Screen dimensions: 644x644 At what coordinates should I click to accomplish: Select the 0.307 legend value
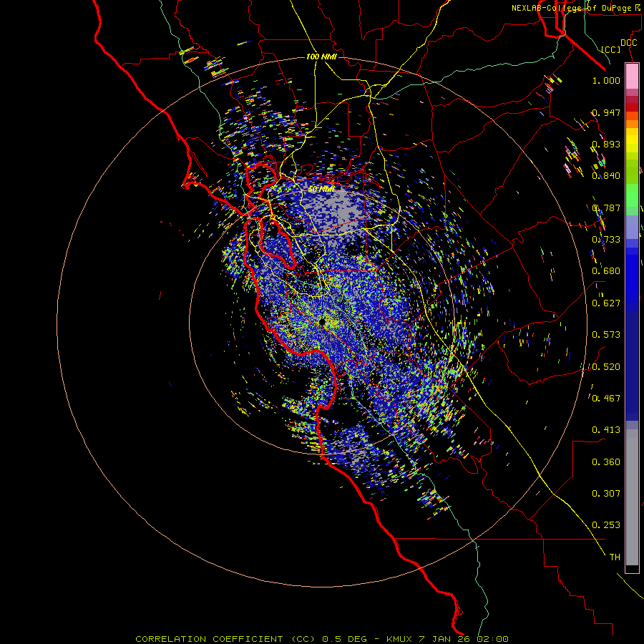click(x=606, y=493)
